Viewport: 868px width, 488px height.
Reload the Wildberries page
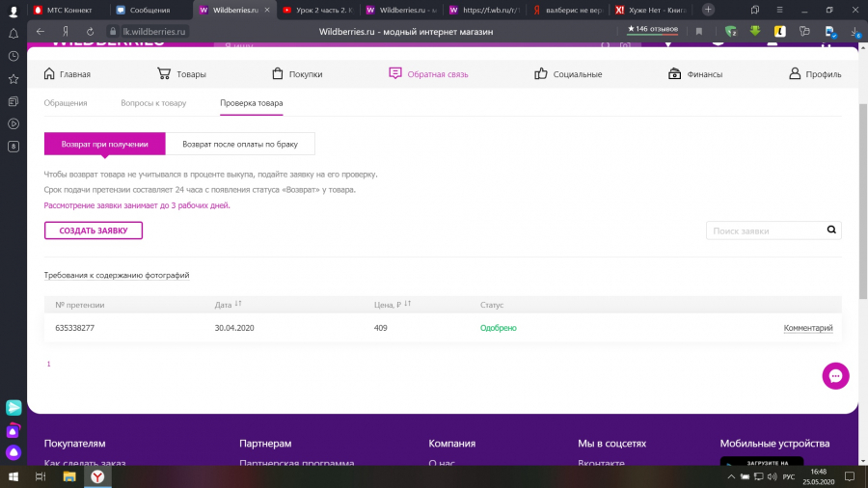90,32
